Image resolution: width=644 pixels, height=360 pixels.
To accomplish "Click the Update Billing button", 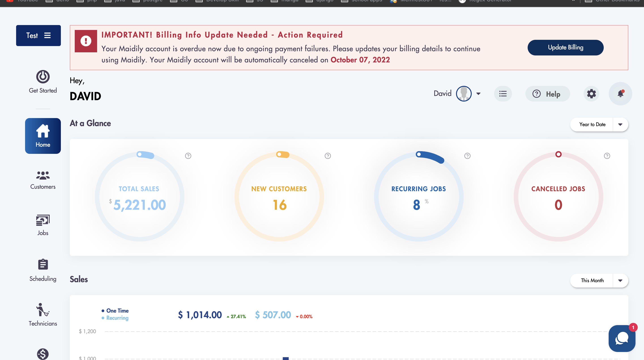I will click(x=565, y=47).
